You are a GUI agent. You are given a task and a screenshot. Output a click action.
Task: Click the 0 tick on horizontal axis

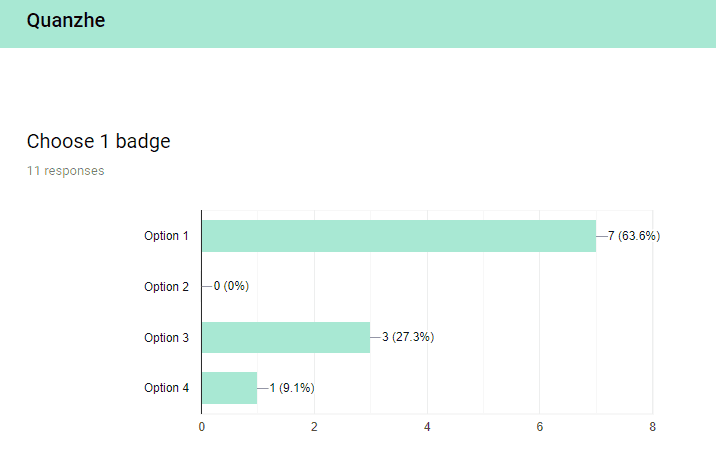pyautogui.click(x=201, y=427)
